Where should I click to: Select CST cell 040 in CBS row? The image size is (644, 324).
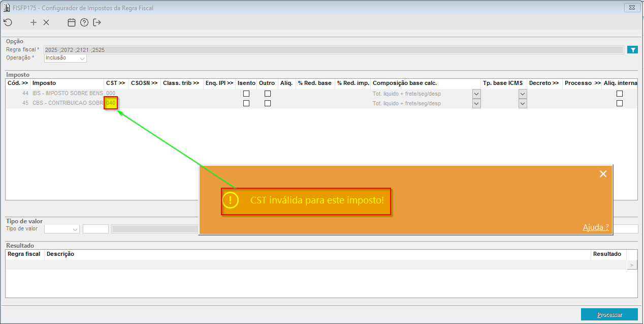111,103
